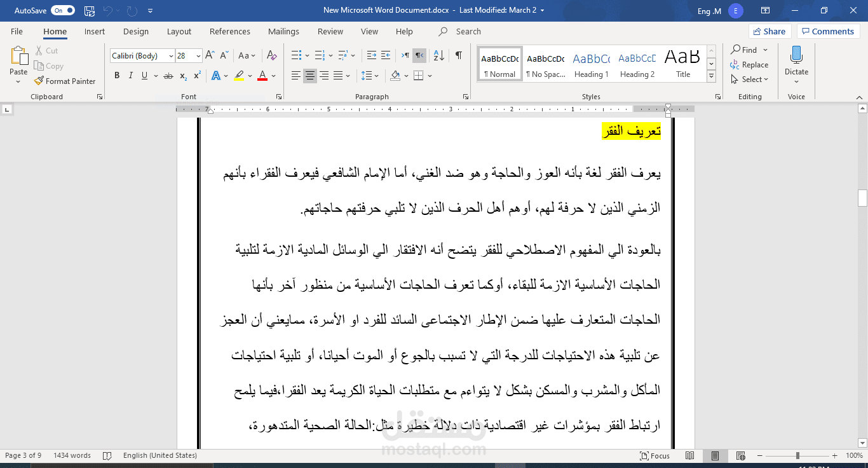Apply yellow text highlight color
The image size is (868, 468).
point(239,76)
